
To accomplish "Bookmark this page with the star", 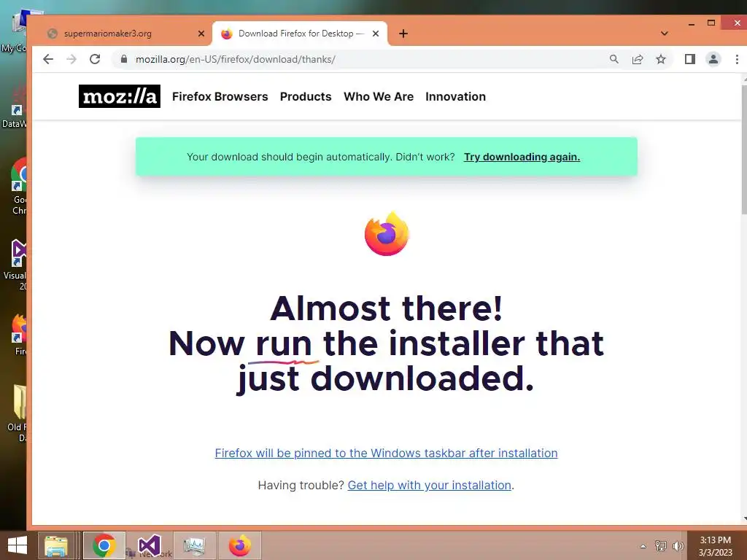I will click(x=661, y=59).
